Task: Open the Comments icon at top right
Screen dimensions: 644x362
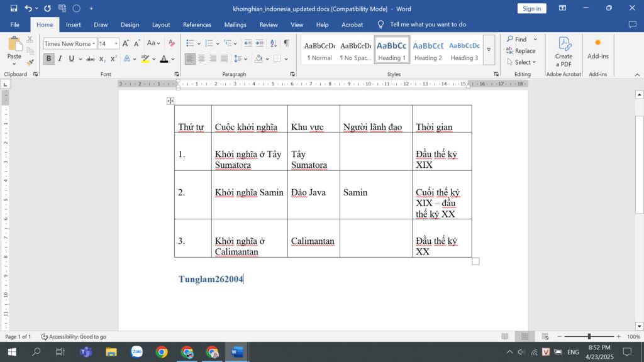Action: [632, 25]
